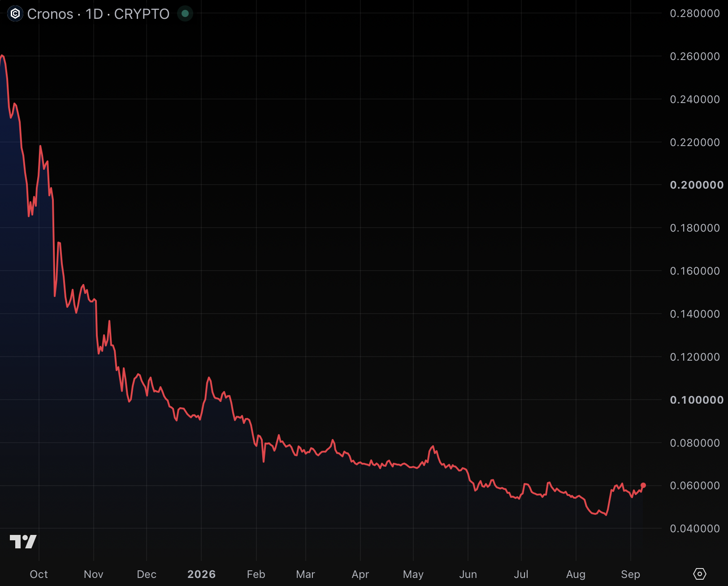Click the green market status dot

click(x=185, y=14)
